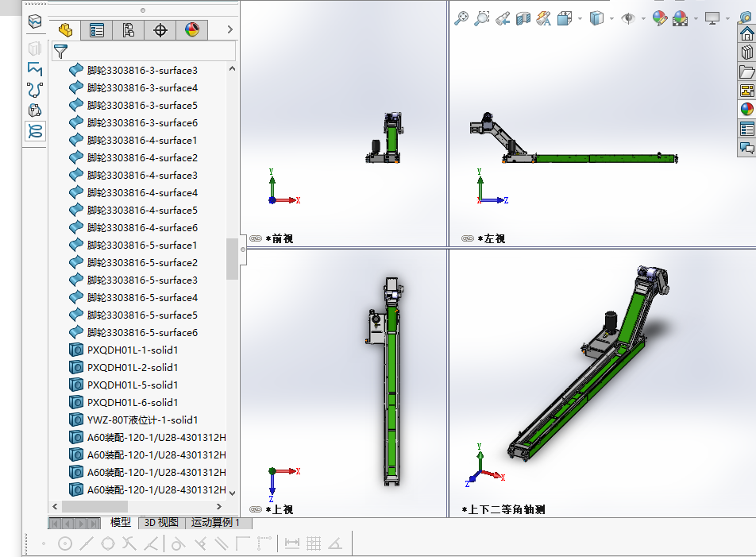Toggle Hide/Show Items eye icon
The width and height of the screenshot is (756, 557).
(x=627, y=18)
